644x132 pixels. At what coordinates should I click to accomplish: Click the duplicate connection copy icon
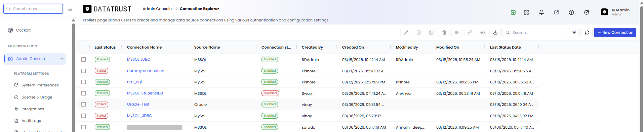pos(431,32)
